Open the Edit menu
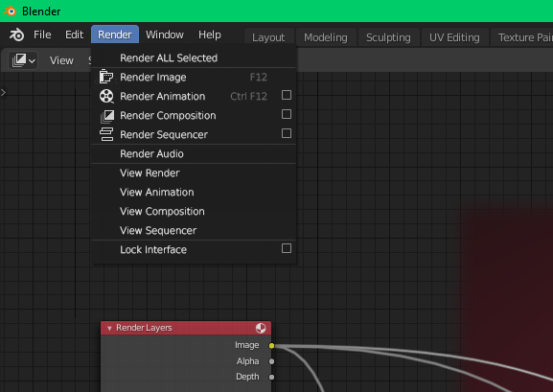This screenshot has width=553, height=392. [x=74, y=35]
